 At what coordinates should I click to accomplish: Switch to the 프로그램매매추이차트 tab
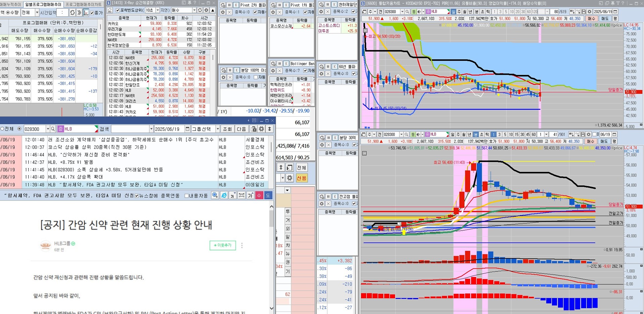click(x=84, y=4)
